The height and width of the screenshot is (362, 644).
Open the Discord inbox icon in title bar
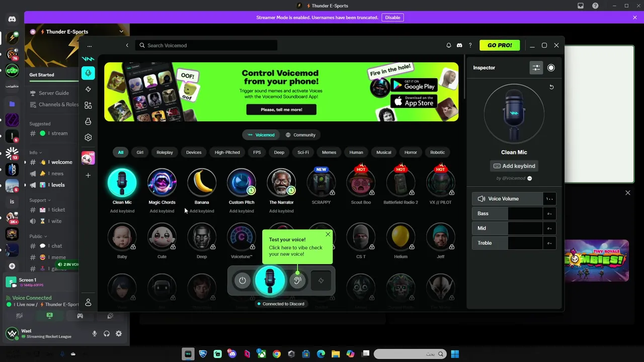pos(581,6)
